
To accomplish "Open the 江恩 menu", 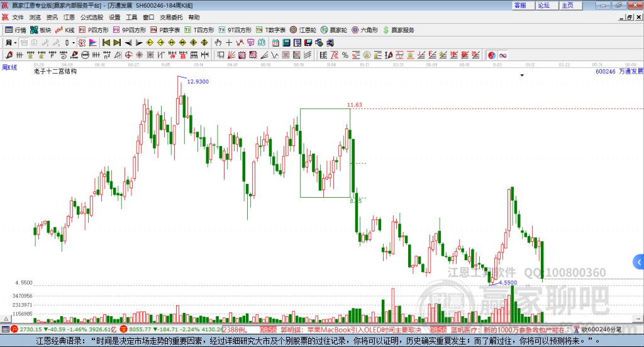I will 69,17.
